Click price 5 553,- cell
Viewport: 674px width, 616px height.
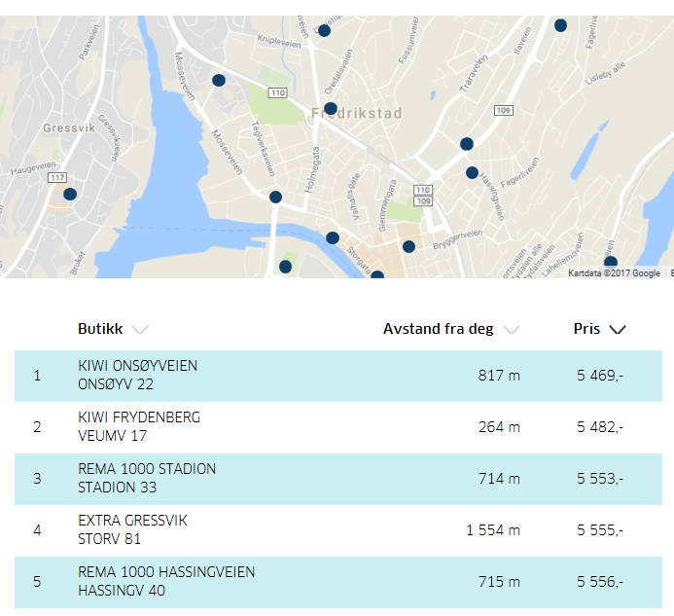(x=600, y=479)
